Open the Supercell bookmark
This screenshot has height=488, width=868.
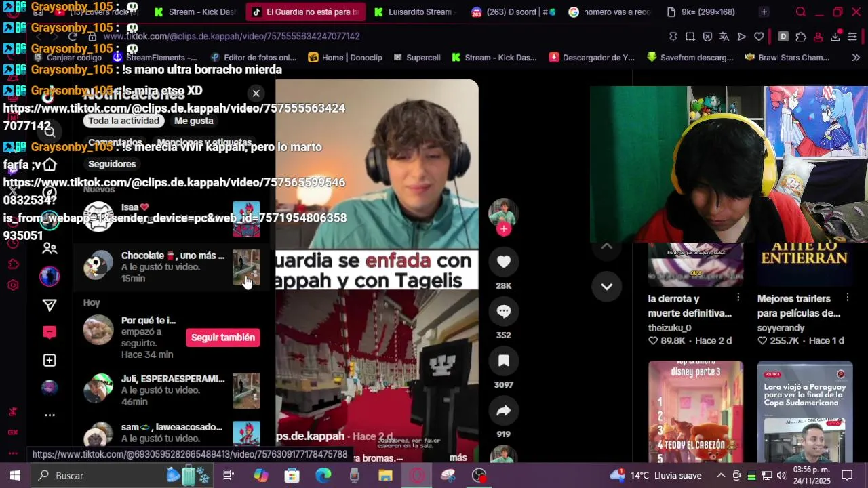416,58
